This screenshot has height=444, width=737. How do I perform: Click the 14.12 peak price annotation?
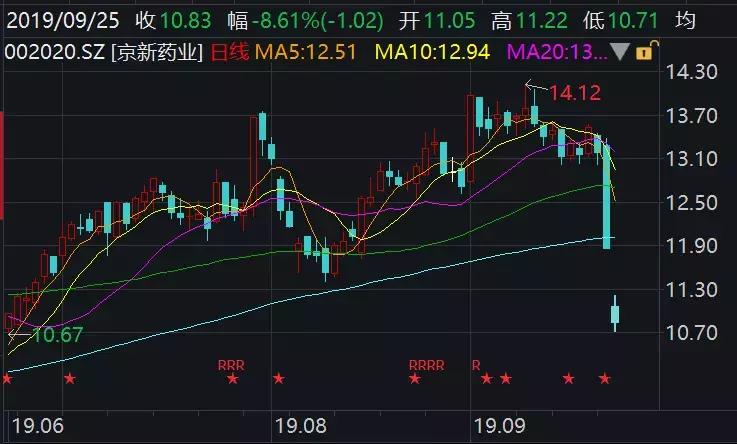(x=575, y=93)
